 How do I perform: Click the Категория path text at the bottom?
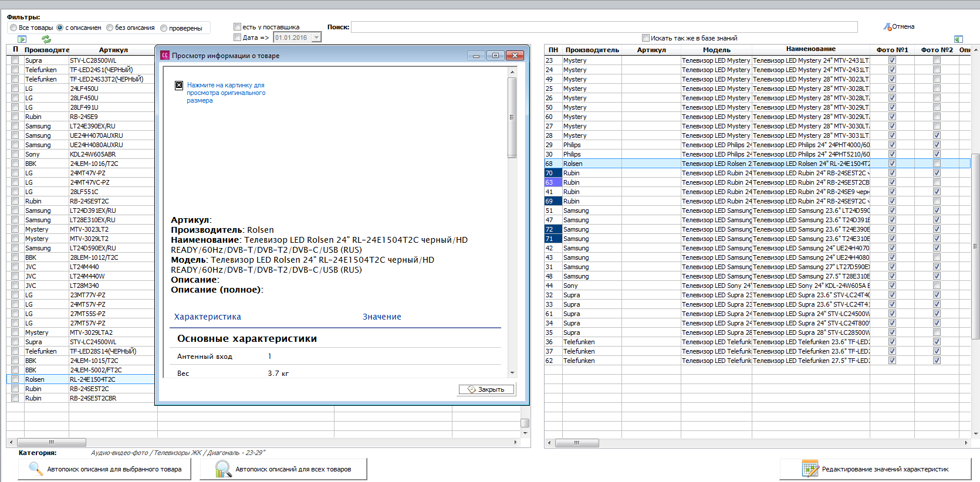(x=178, y=453)
